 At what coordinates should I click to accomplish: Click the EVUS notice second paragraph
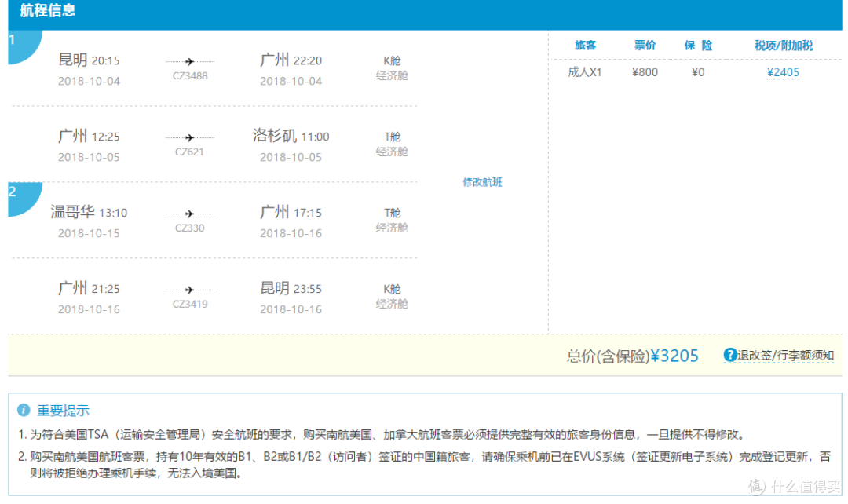425,465
